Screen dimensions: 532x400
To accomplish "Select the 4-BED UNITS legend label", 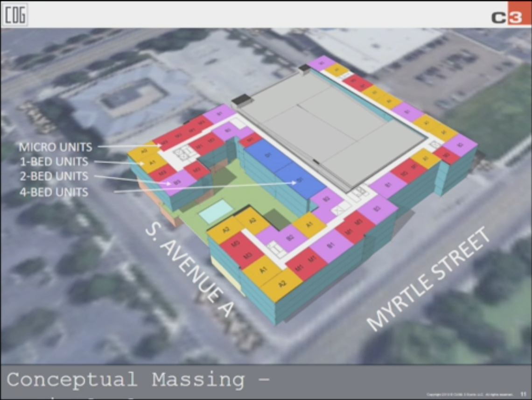I will pos(54,191).
